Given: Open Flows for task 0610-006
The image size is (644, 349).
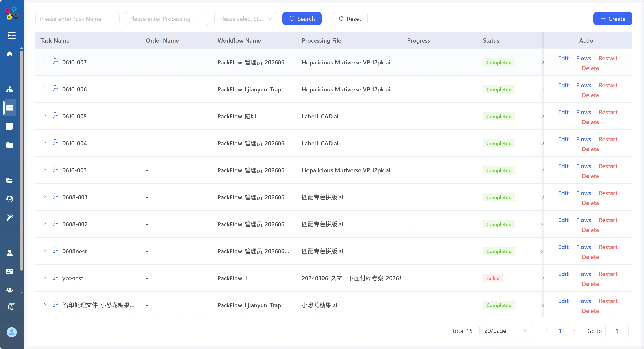Looking at the screenshot, I should click(x=584, y=85).
